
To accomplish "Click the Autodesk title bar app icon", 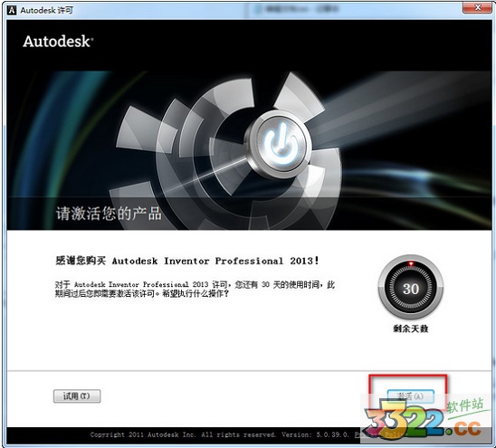I will (x=12, y=10).
